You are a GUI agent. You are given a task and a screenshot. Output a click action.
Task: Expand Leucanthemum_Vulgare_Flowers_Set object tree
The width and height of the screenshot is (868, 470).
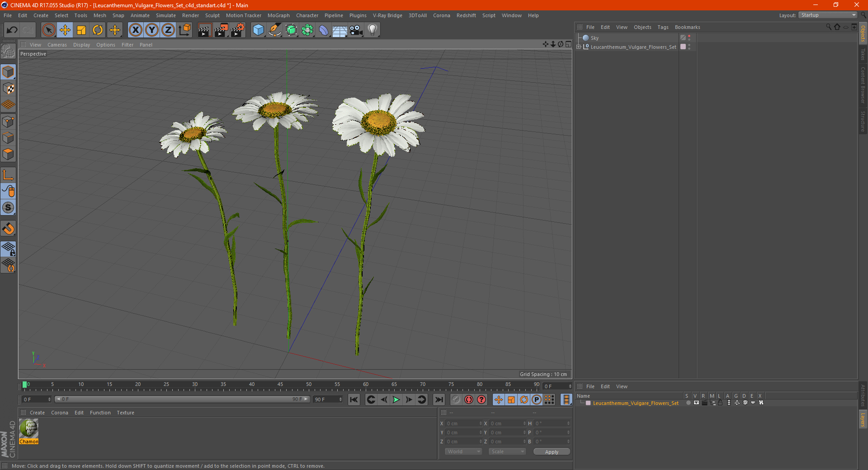(579, 47)
